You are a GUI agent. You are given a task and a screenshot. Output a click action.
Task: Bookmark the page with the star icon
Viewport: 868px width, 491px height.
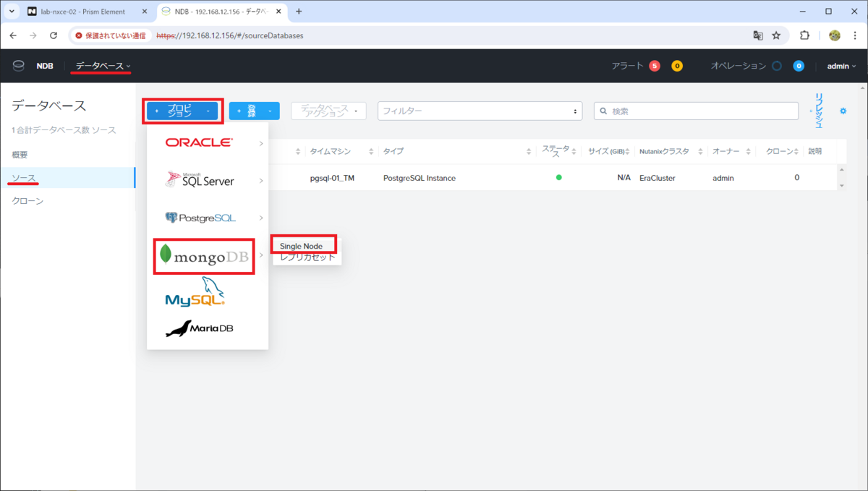coord(777,35)
